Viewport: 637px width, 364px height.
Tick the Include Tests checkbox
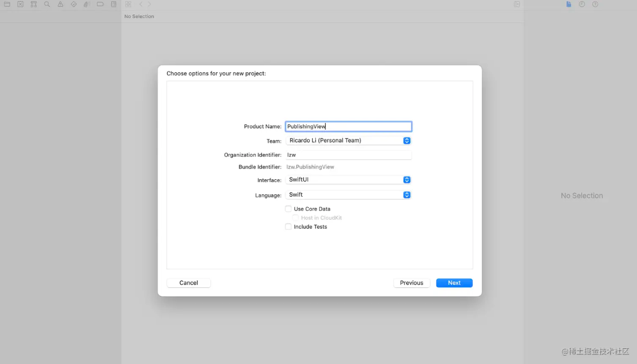[288, 227]
